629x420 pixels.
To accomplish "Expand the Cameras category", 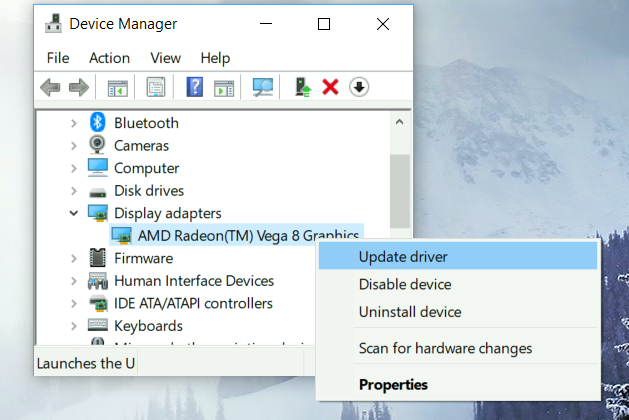I will pyautogui.click(x=74, y=146).
